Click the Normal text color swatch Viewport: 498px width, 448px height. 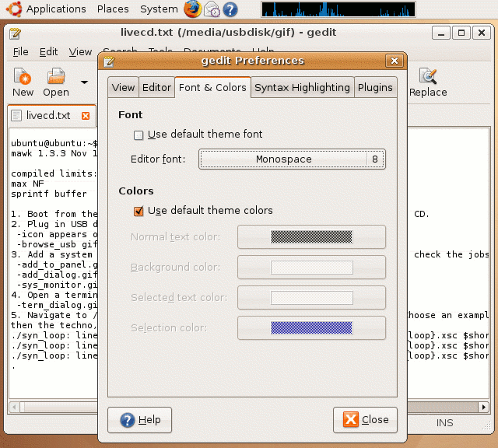pyautogui.click(x=311, y=237)
